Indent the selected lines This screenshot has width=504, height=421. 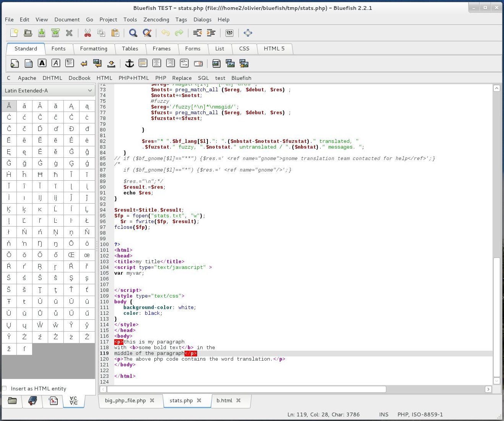[211, 33]
